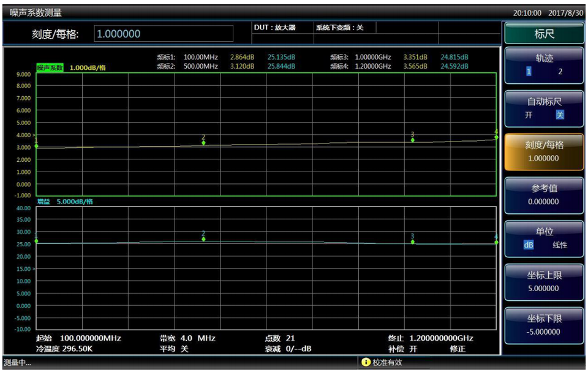Select marker 2 on gain trace
This screenshot has height=372, width=588.
[203, 239]
